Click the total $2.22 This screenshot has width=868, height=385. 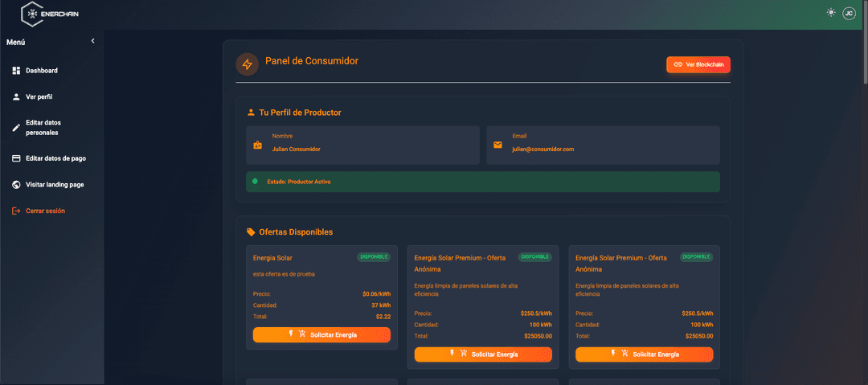(x=383, y=317)
